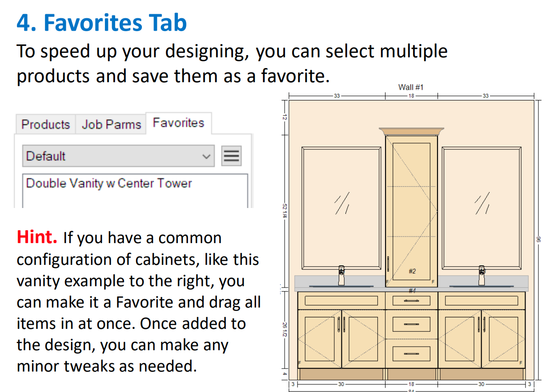The image size is (546, 392).
Task: Select the top center drawer front
Action: click(412, 300)
